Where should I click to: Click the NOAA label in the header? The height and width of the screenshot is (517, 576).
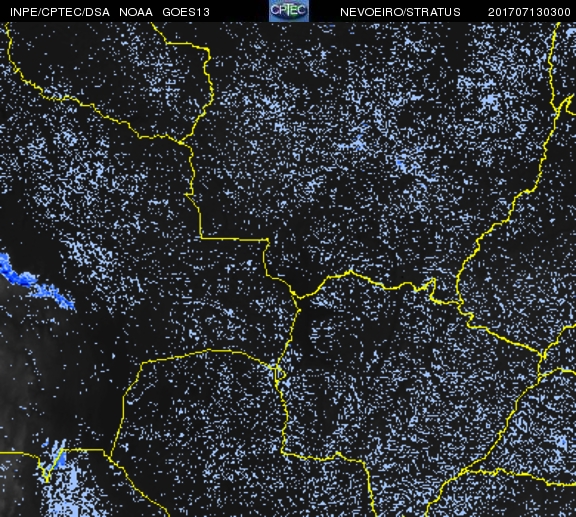tap(136, 12)
